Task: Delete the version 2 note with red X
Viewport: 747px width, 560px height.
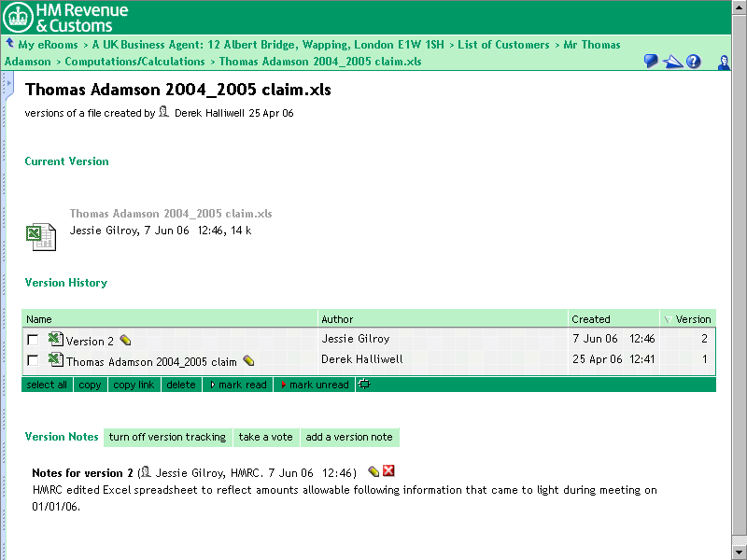Action: coord(388,471)
